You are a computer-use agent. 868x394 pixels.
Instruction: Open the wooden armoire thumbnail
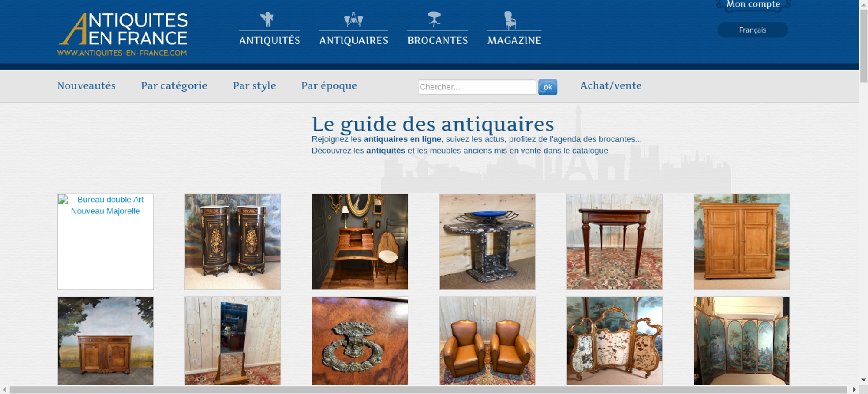click(742, 242)
